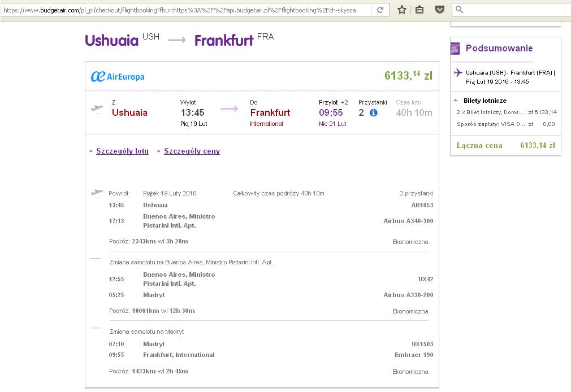Click the Airbus A340-300 aircraft text
Viewport: 571px width, 392px height.
[x=408, y=221]
